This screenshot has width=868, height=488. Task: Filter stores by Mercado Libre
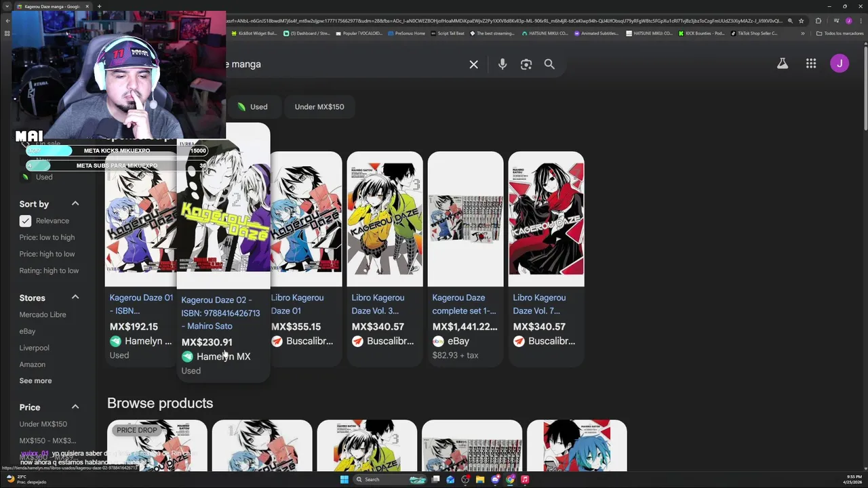[43, 314]
